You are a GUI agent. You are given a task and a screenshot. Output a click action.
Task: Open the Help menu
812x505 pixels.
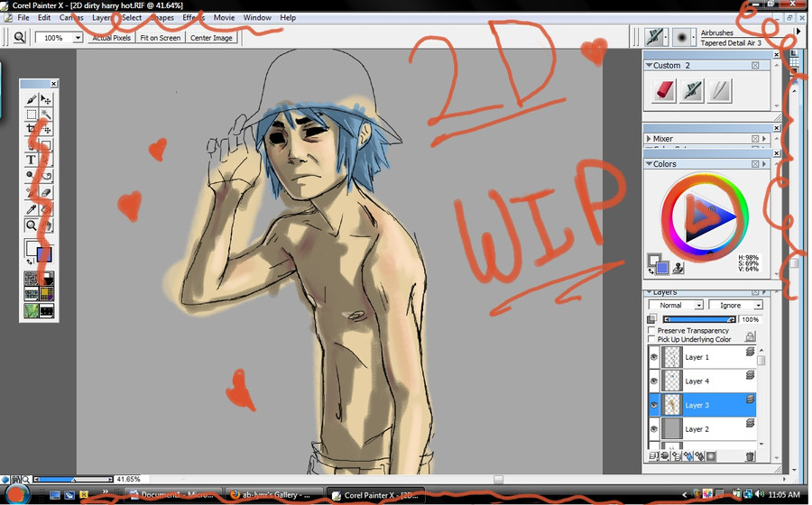[x=288, y=18]
